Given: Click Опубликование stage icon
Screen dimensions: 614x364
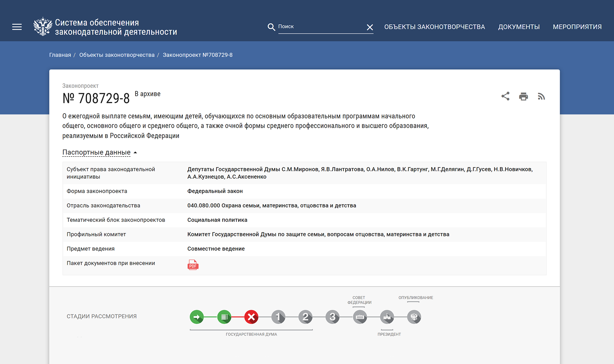Looking at the screenshot, I should point(414,317).
